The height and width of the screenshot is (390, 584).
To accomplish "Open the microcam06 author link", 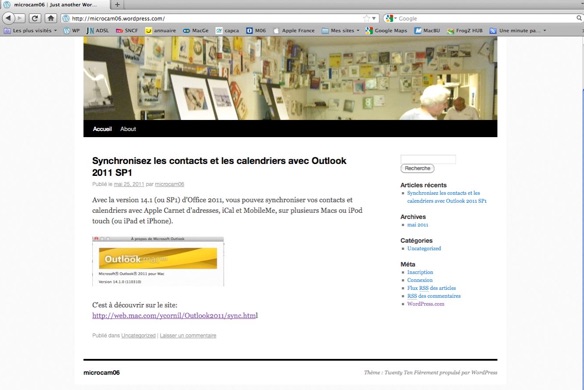I will tap(169, 184).
